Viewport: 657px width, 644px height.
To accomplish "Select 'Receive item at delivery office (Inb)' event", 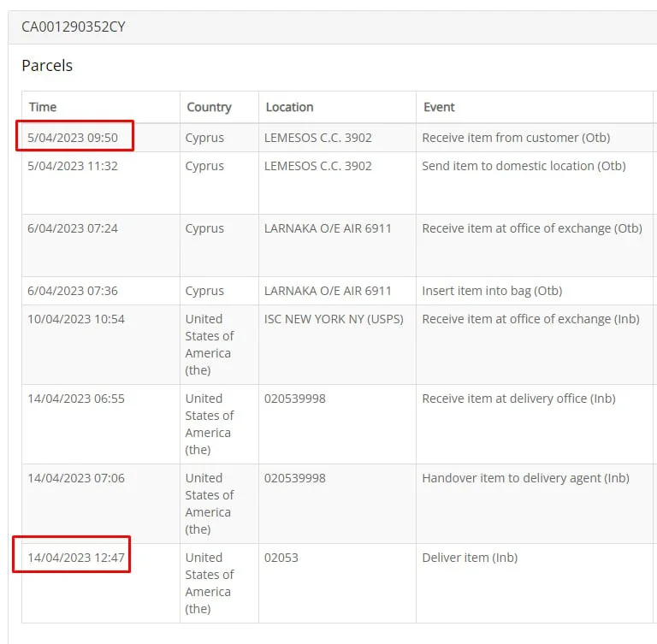I will pos(518,399).
